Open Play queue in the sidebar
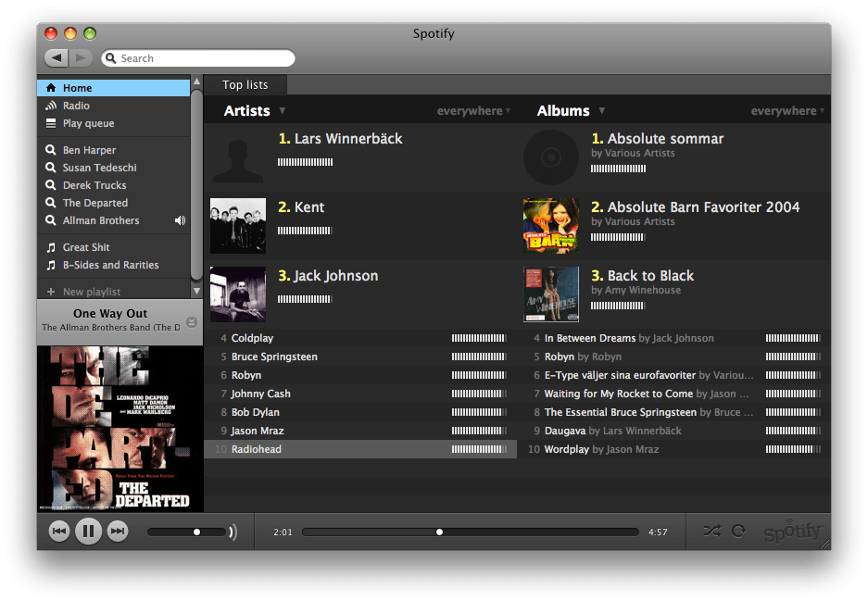The height and width of the screenshot is (601, 868). 114,123
